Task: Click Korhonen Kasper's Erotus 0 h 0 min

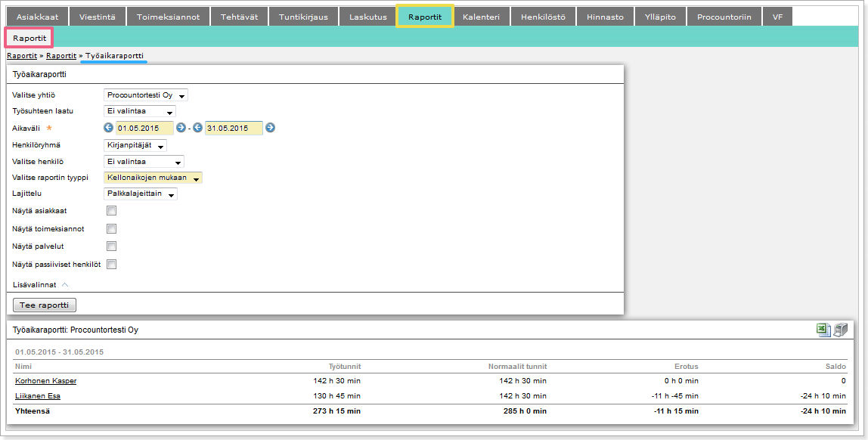Action: coord(681,381)
